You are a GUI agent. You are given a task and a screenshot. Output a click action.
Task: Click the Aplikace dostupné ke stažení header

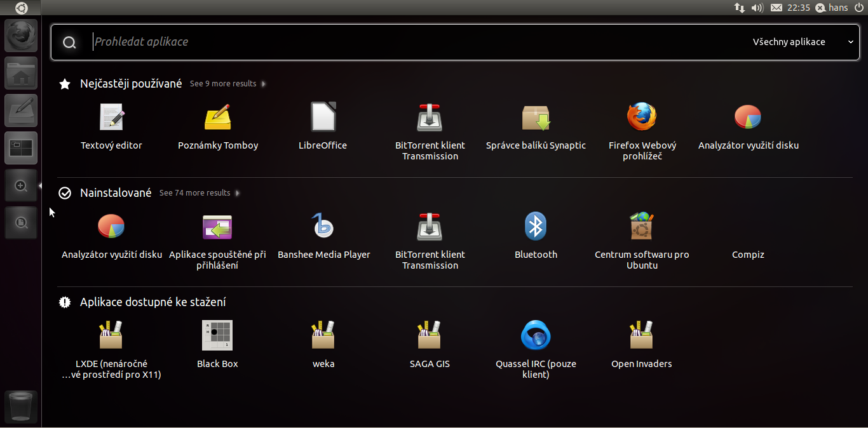click(x=153, y=302)
